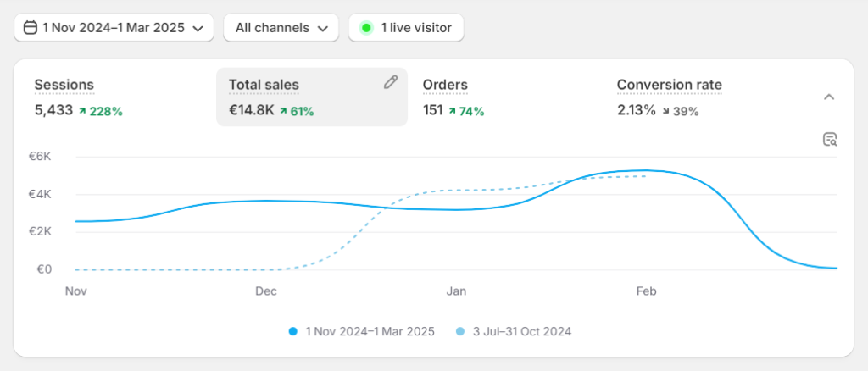Click the down arrow beside Conversion rate 39%
This screenshot has width=868, height=371.
665,111
